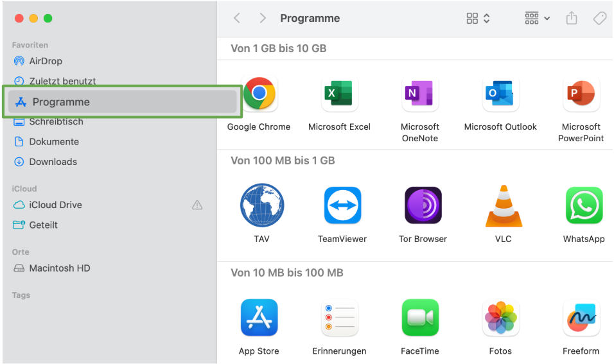Click the iCloud Drive warning triangle

197,205
